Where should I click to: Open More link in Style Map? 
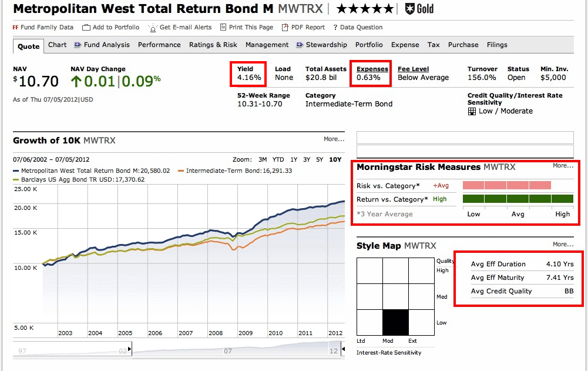(563, 244)
